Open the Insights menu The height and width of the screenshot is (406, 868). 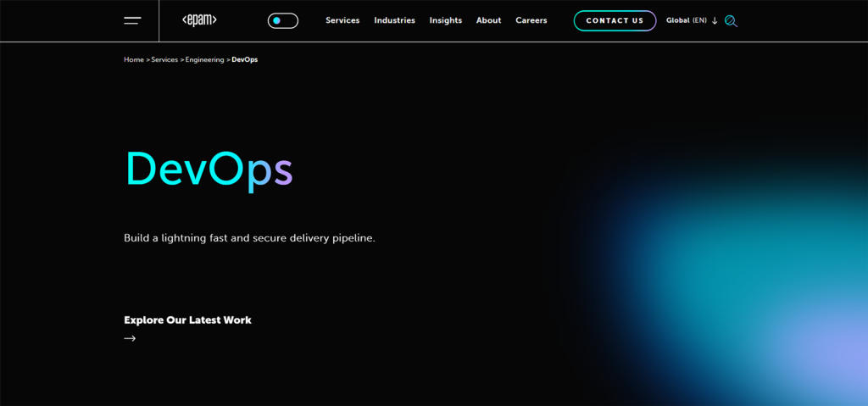[x=446, y=20]
